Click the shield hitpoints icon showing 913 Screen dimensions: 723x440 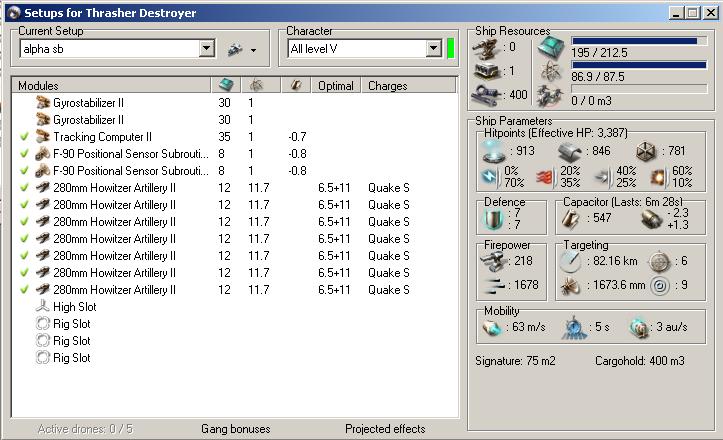494,152
